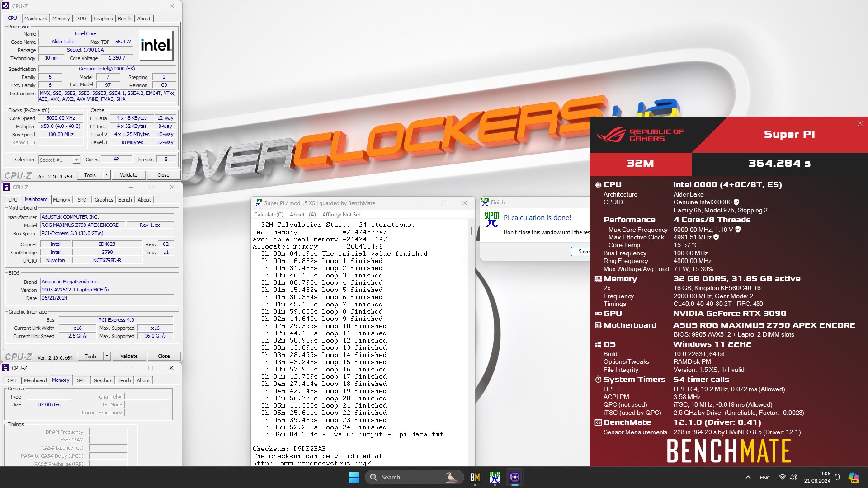Click CPU-Z icon in bottom window title bar
The image size is (868, 488).
coord(6,368)
